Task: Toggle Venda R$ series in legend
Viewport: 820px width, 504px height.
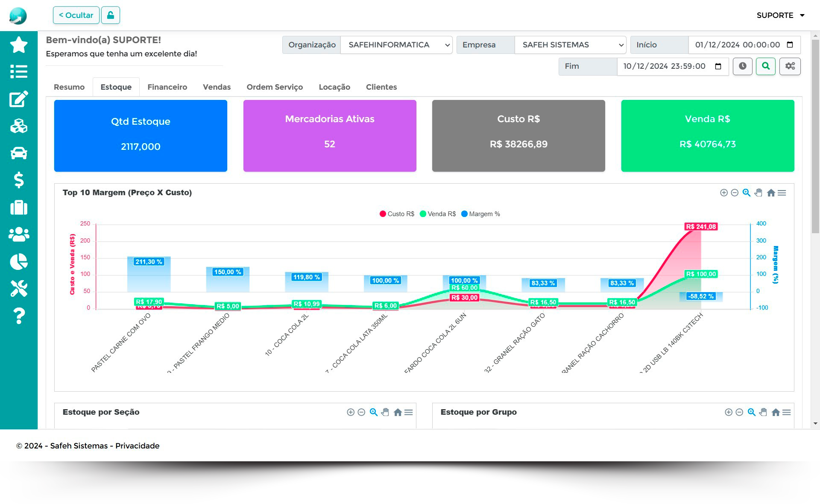Action: click(x=438, y=214)
